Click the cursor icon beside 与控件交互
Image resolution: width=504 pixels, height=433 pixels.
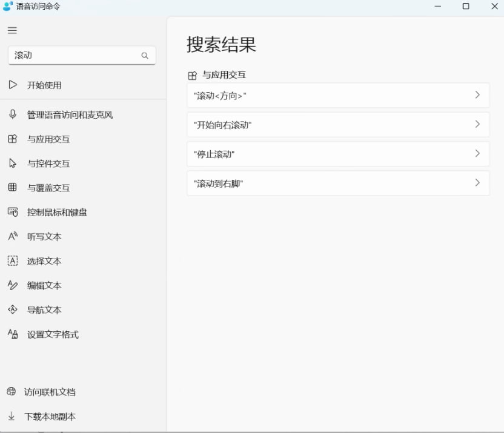point(13,163)
